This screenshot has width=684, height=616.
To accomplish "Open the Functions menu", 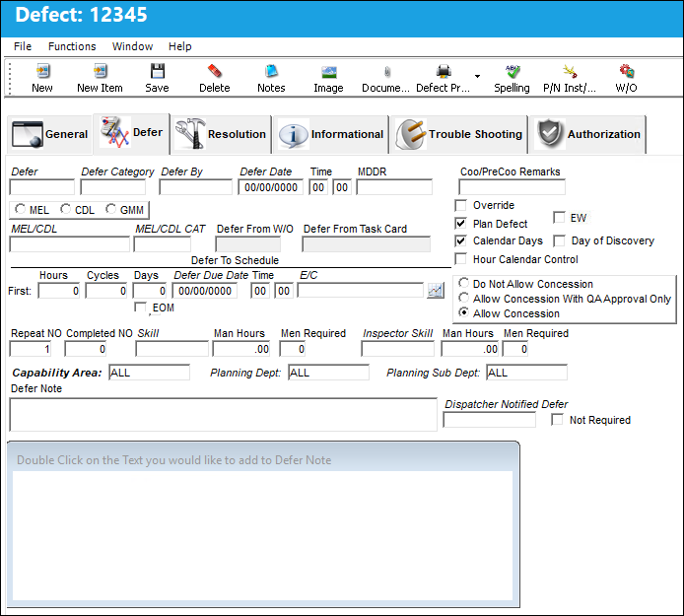I will point(72,46).
